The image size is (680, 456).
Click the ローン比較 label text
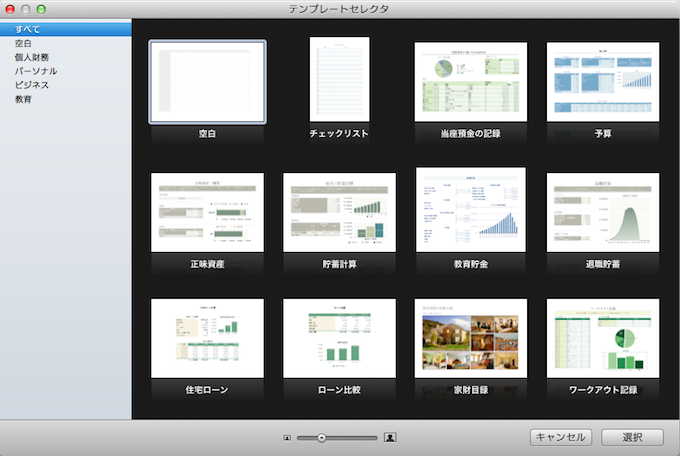click(340, 390)
